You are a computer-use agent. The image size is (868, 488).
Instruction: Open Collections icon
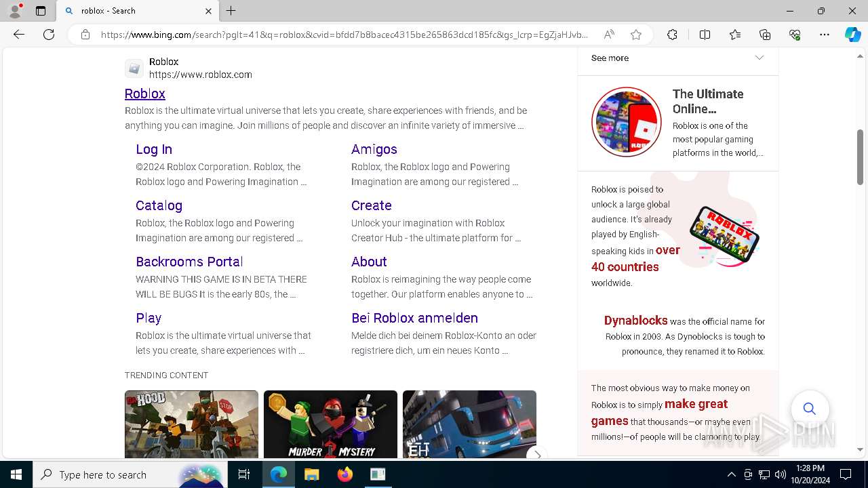coord(765,35)
